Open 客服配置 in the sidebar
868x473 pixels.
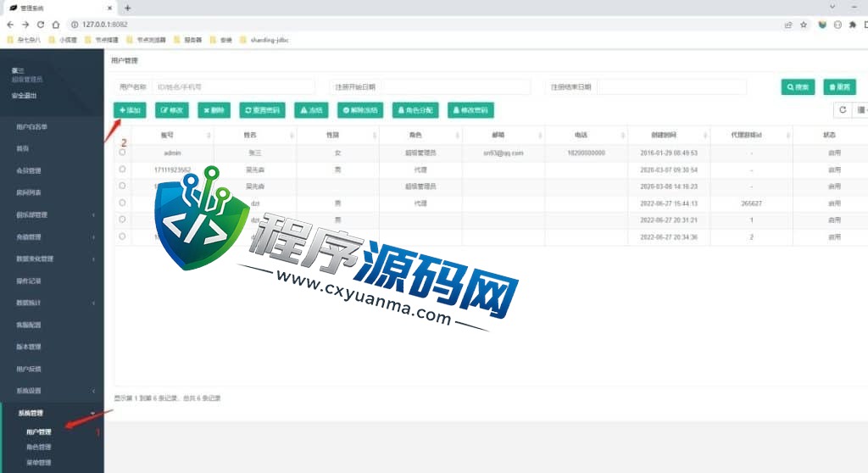tap(29, 326)
